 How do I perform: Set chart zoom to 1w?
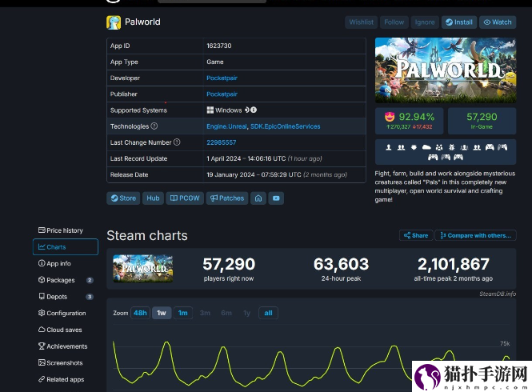162,313
